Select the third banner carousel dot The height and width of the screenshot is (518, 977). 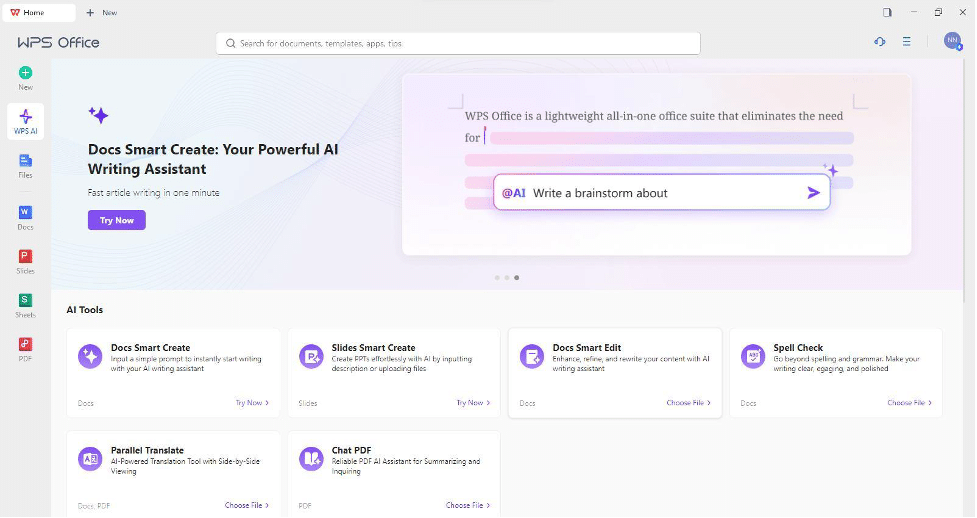pos(517,277)
